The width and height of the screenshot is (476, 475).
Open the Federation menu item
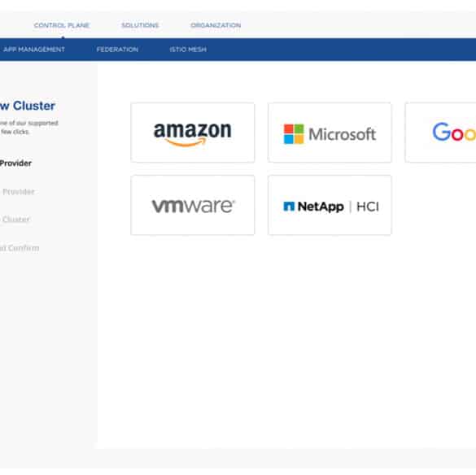pyautogui.click(x=117, y=50)
